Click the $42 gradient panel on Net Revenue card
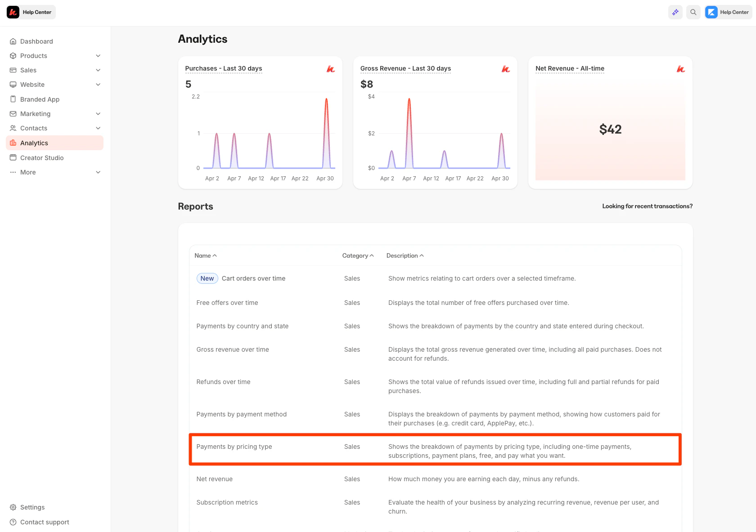This screenshot has height=532, width=756. [x=610, y=130]
